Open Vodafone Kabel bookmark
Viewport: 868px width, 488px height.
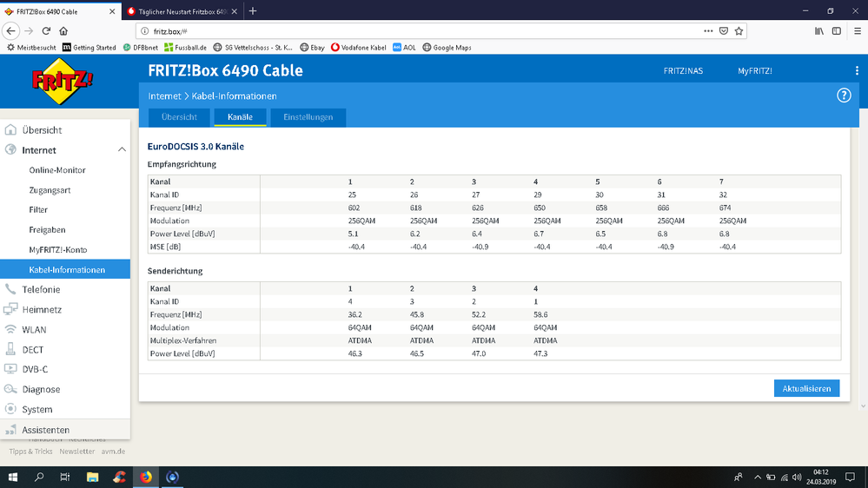(358, 48)
